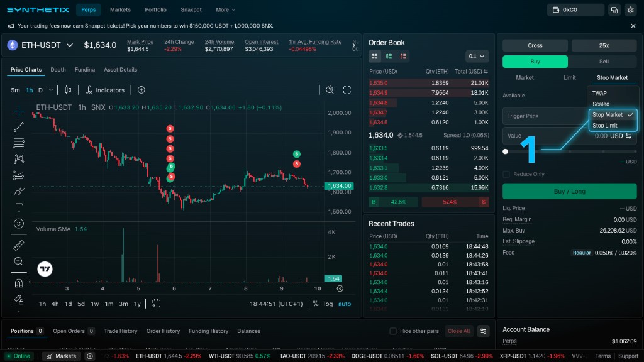Toggle the magnet snap mode
The height and width of the screenshot is (362, 644).
pyautogui.click(x=18, y=283)
